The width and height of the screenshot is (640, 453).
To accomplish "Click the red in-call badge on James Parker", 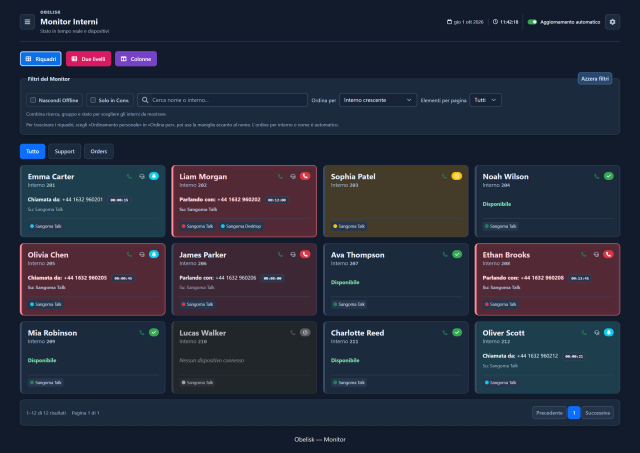I will [305, 254].
